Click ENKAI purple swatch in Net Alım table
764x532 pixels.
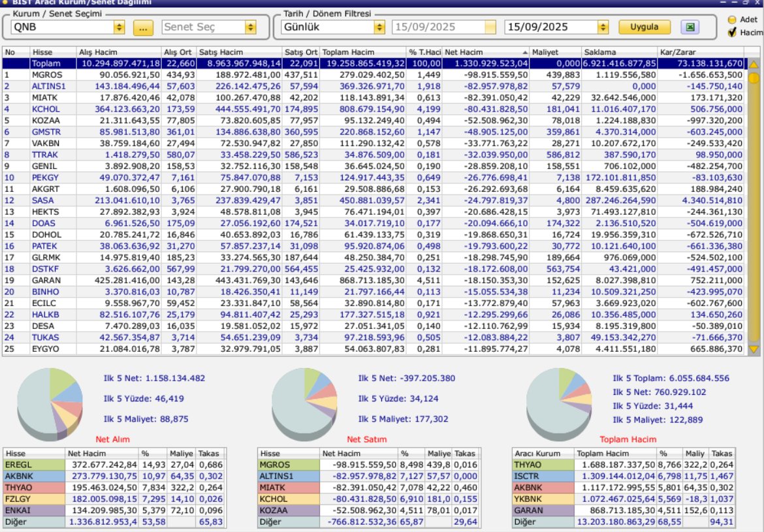pos(33,510)
